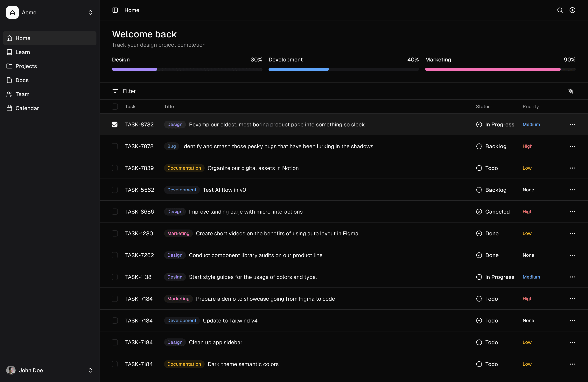Viewport: 588px width, 382px height.
Task: Toggle the sidebar panel icon
Action: [x=115, y=10]
